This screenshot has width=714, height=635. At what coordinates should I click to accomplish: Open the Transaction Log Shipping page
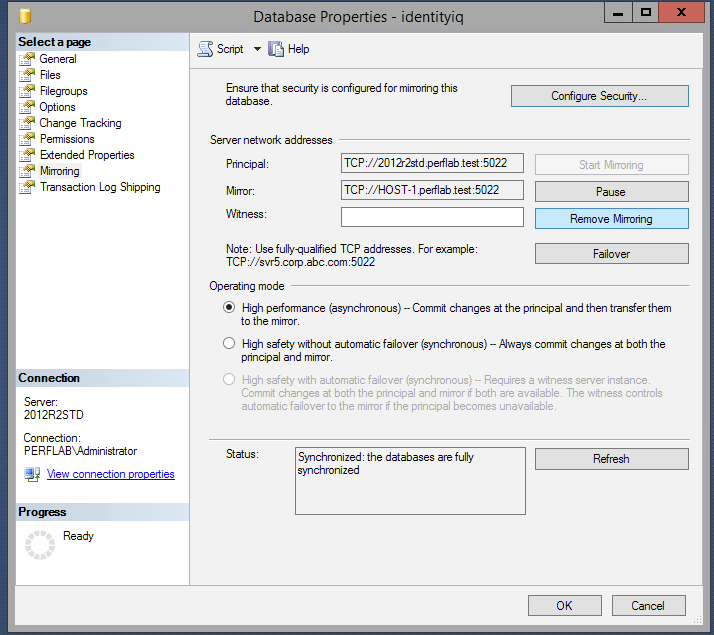(100, 187)
